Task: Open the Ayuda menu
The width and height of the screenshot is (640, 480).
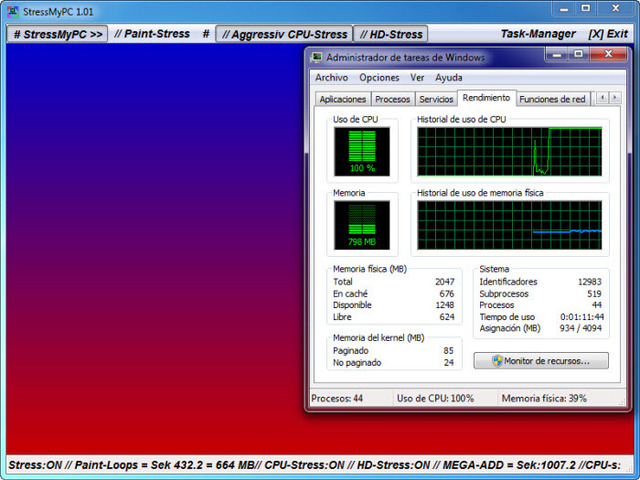Action: point(449,78)
